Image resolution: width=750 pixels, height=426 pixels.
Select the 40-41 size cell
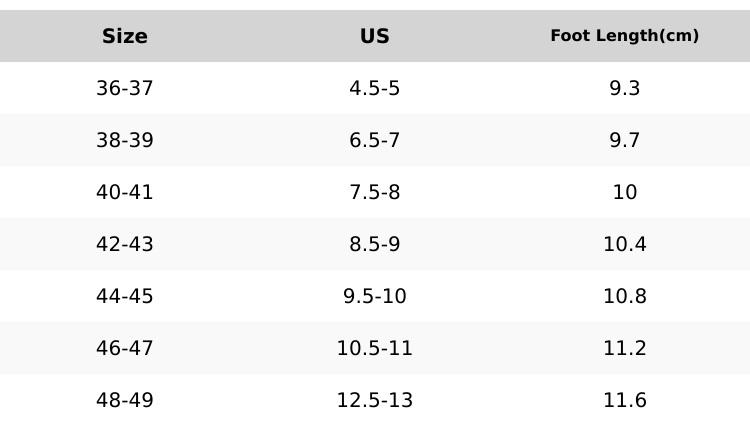pos(125,192)
